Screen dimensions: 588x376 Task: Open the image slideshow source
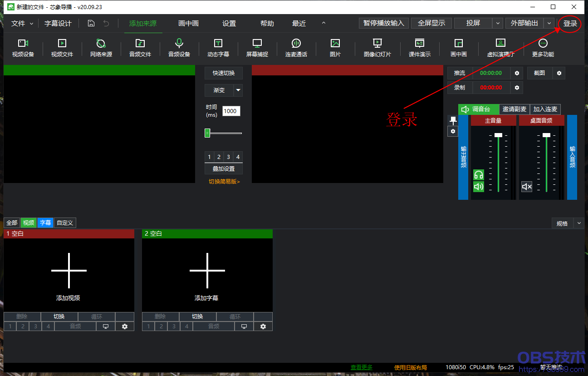click(377, 48)
